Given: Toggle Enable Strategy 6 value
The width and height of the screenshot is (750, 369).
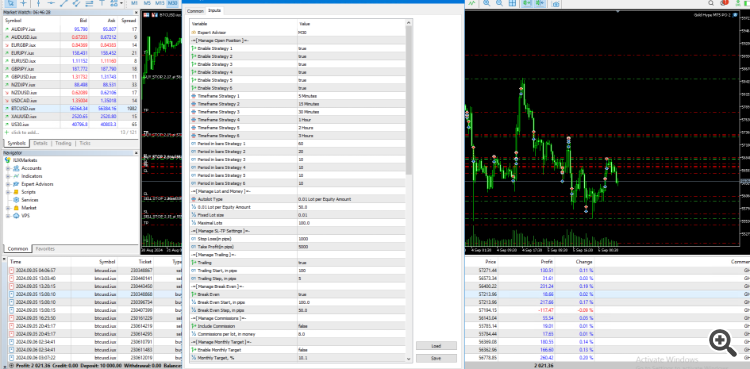Looking at the screenshot, I should click(351, 88).
